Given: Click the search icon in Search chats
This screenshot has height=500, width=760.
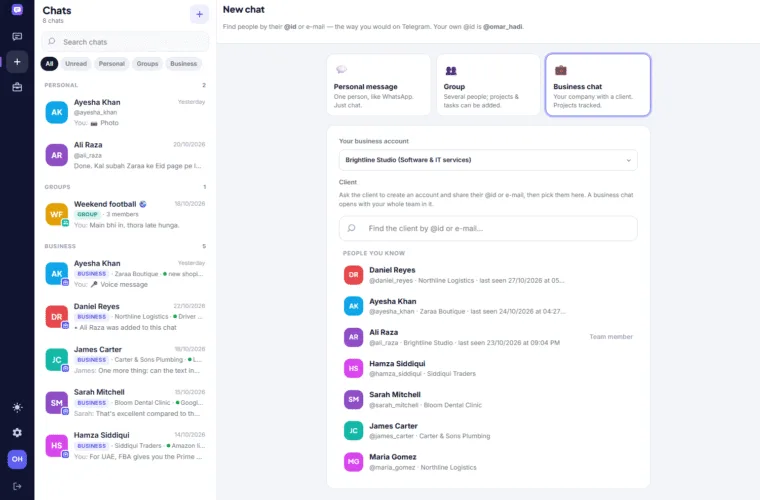Looking at the screenshot, I should click(52, 42).
